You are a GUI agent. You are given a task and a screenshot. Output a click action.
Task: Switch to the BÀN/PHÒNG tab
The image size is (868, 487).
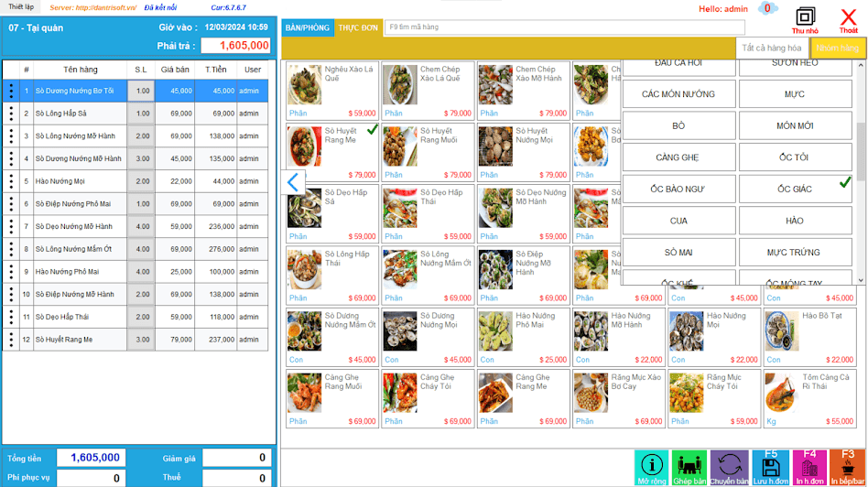click(x=307, y=27)
